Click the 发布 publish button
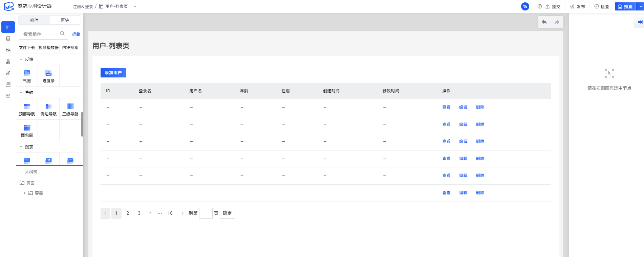The height and width of the screenshot is (257, 644). 578,6
